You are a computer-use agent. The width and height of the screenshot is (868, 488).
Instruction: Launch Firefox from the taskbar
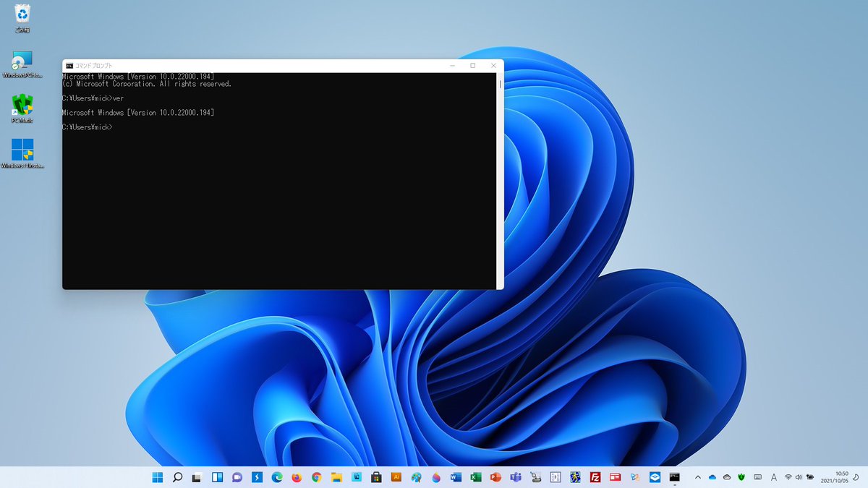tap(297, 477)
